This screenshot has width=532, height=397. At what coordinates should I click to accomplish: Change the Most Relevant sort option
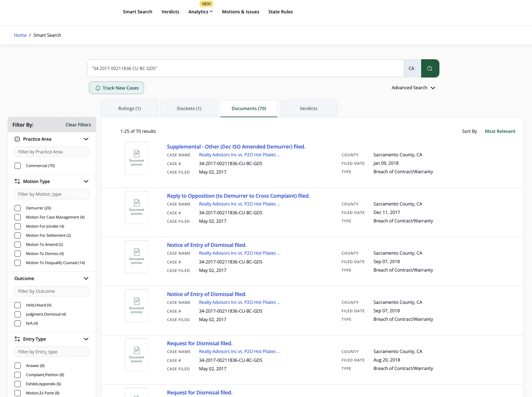pos(500,131)
